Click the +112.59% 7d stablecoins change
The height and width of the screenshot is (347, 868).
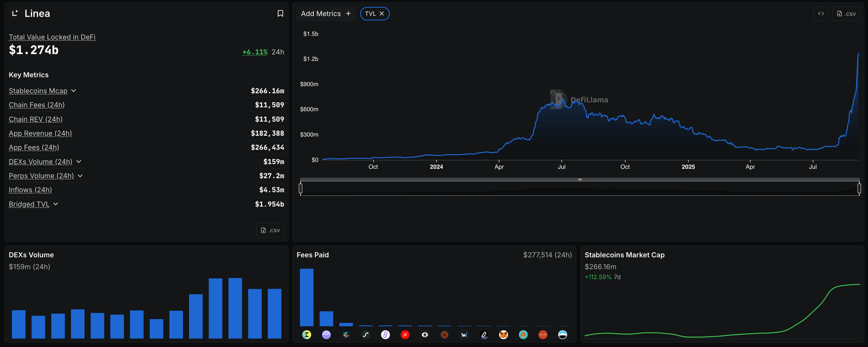pos(602,277)
